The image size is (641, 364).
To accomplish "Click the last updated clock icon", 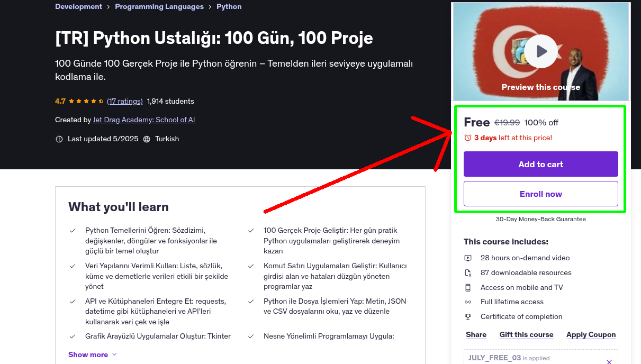I will 59,139.
